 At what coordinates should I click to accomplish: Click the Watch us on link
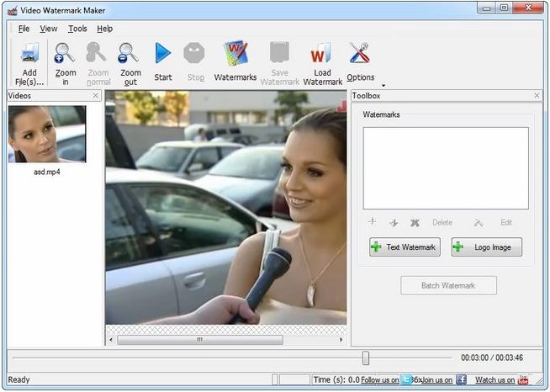coord(495,379)
